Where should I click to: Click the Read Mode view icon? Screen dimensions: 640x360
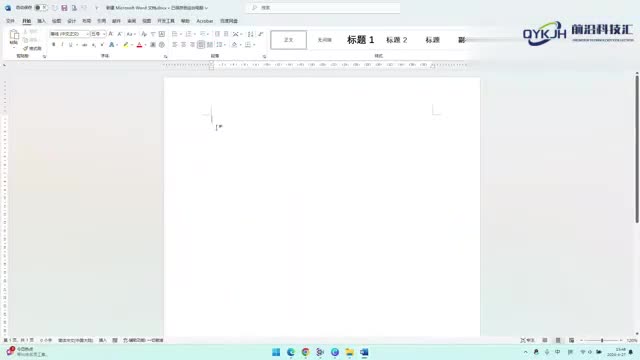(545, 340)
